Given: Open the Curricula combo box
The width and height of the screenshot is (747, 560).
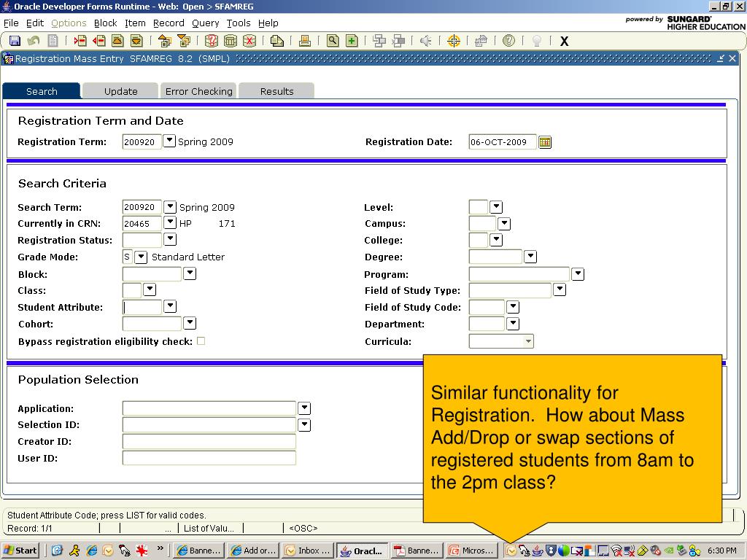Looking at the screenshot, I should [x=501, y=341].
